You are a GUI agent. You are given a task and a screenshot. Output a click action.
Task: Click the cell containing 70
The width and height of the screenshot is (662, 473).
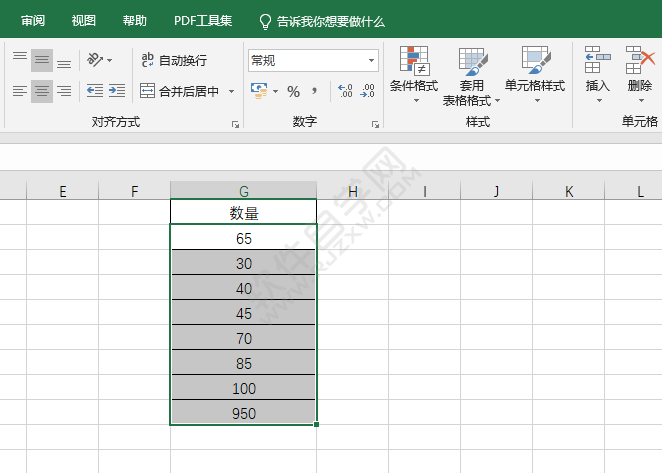pyautogui.click(x=244, y=337)
